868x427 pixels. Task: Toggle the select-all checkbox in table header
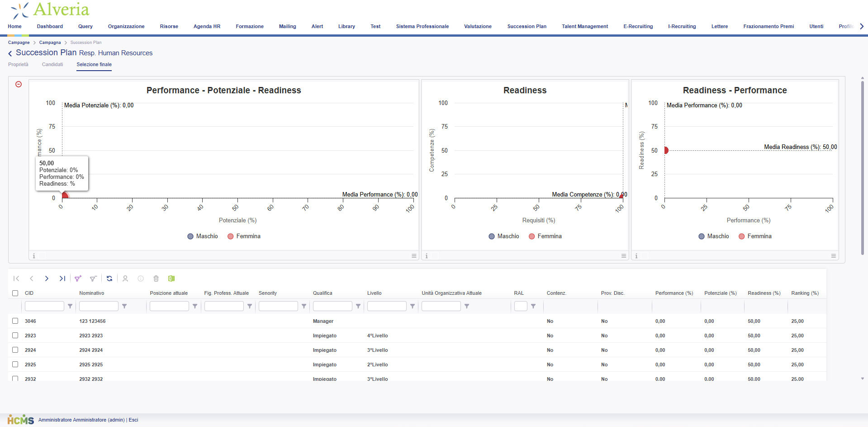(15, 293)
